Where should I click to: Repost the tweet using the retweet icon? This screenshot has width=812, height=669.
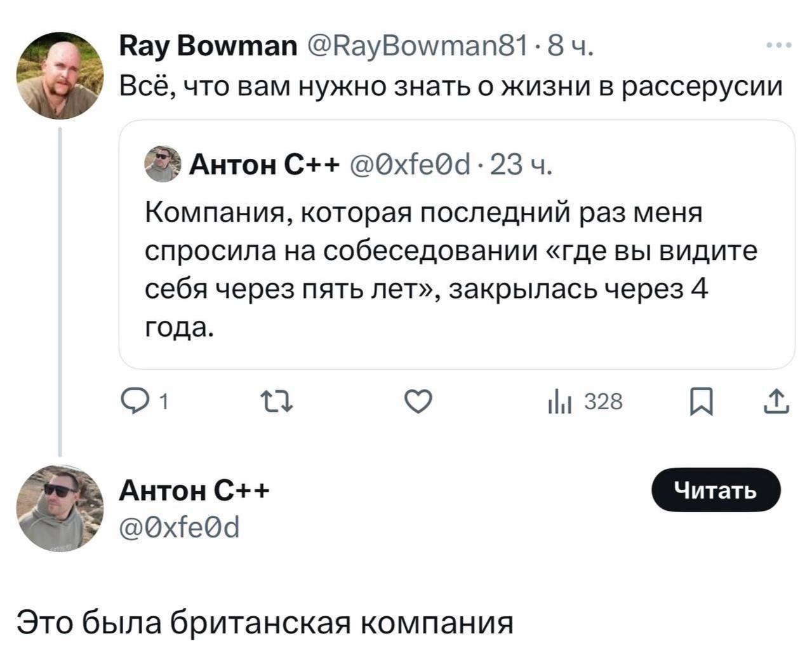(276, 402)
